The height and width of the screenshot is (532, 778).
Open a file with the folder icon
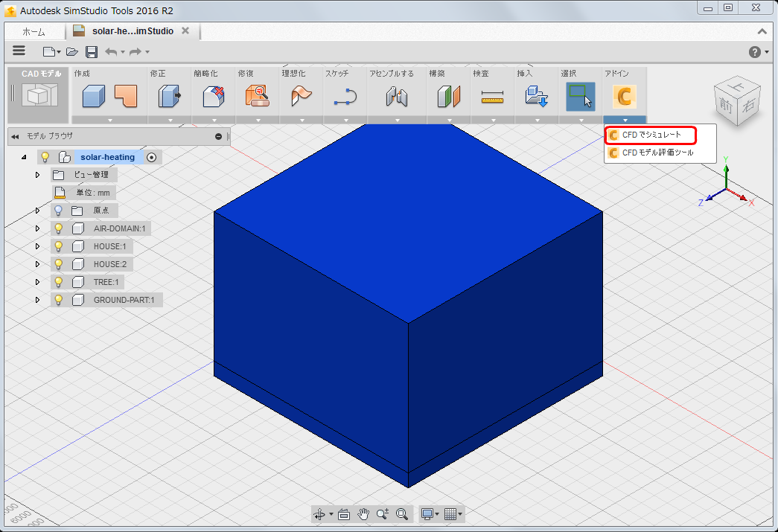pyautogui.click(x=72, y=51)
